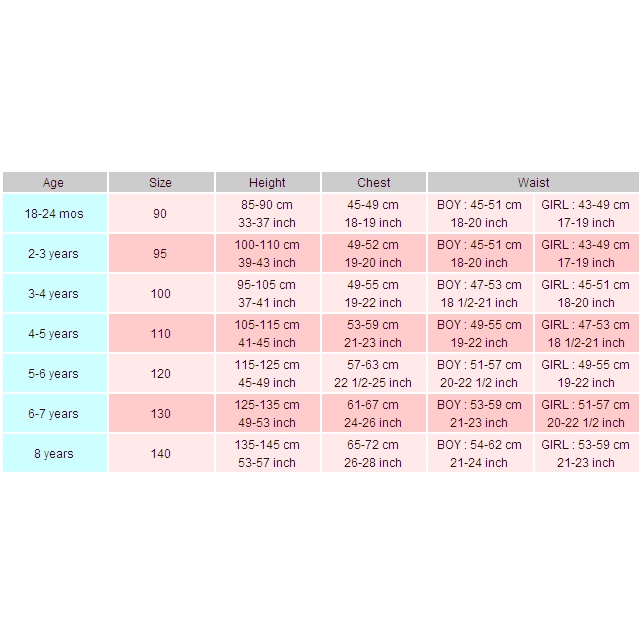Select the 135-145 cm height cell
The image size is (642, 642).
click(267, 454)
